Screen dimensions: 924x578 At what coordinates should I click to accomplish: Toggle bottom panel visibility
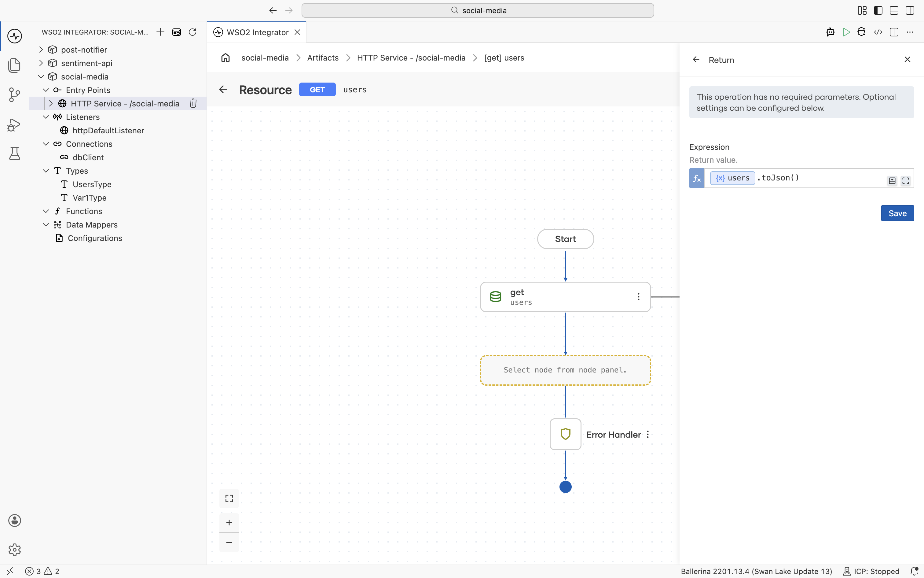tap(894, 10)
